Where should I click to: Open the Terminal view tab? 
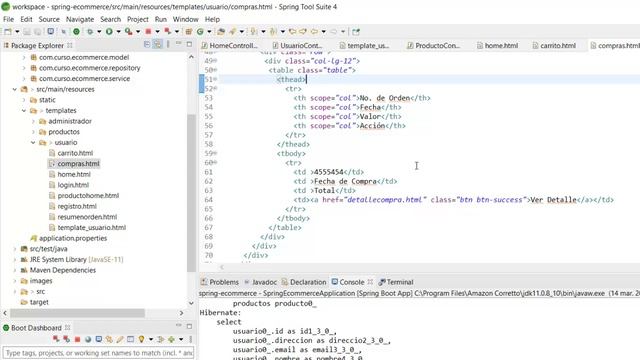click(396, 282)
